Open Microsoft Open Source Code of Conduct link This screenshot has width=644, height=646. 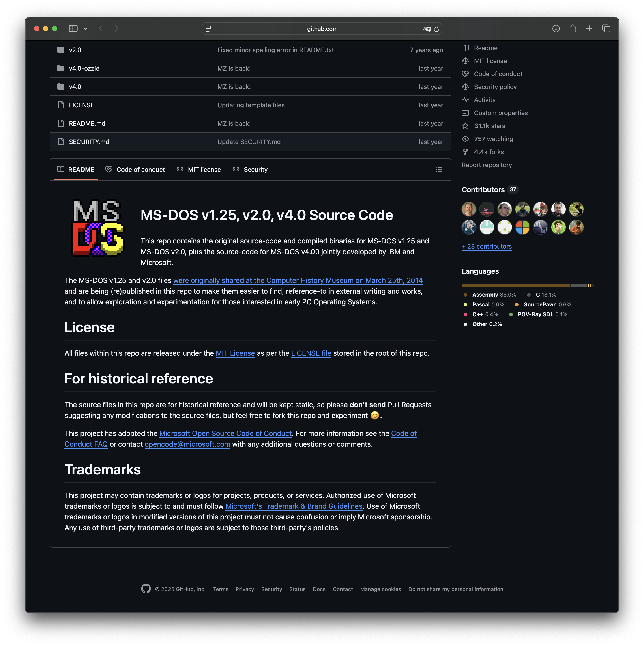coord(225,433)
